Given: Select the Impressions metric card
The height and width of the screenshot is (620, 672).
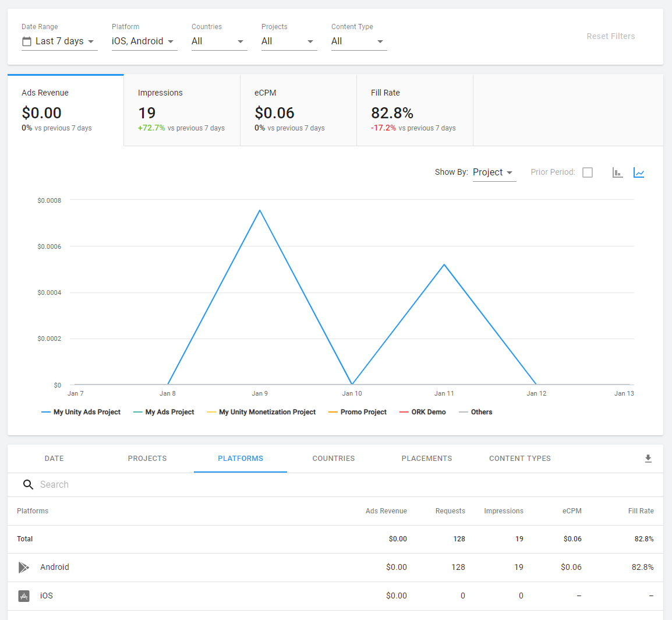Looking at the screenshot, I should coord(182,110).
